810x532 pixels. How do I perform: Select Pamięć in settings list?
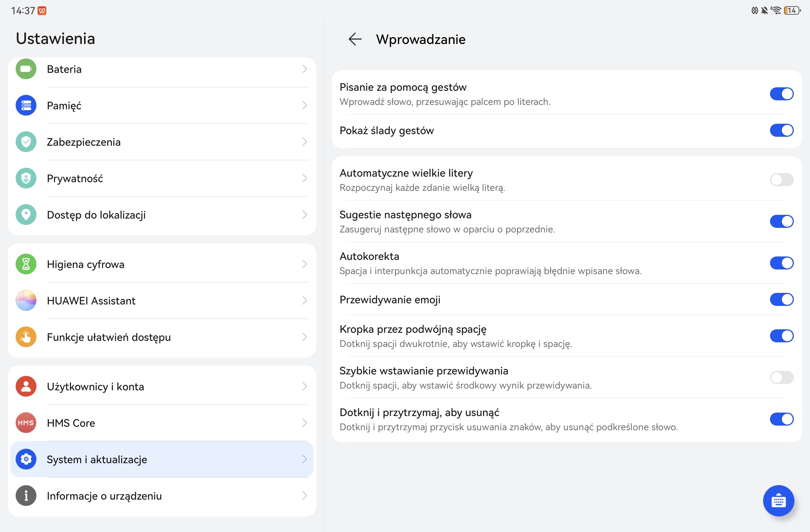tap(162, 106)
